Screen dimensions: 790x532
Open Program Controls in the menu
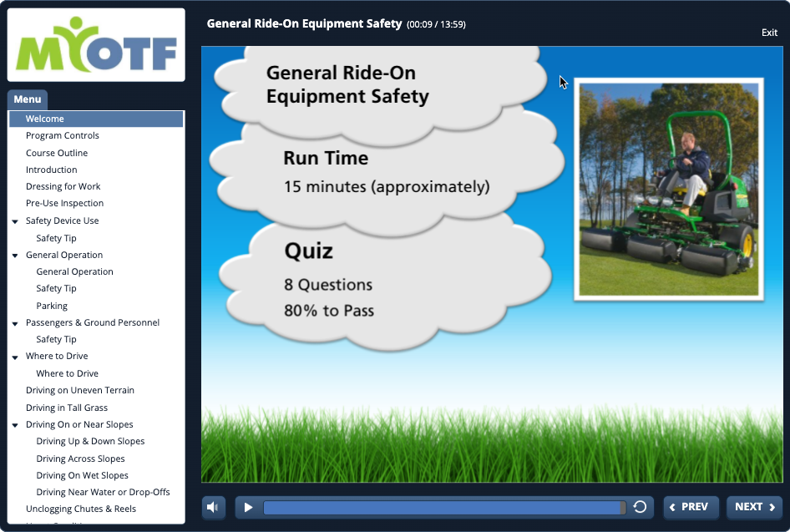63,135
